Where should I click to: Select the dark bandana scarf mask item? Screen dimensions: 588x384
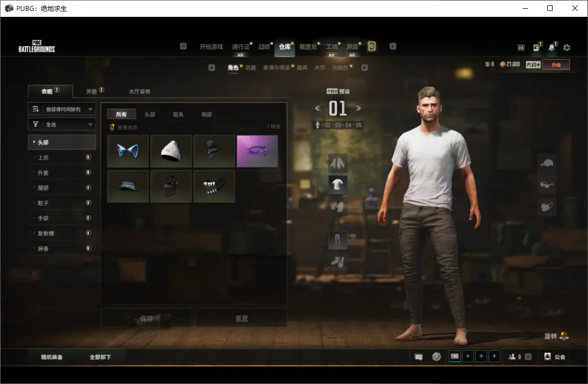click(x=214, y=151)
